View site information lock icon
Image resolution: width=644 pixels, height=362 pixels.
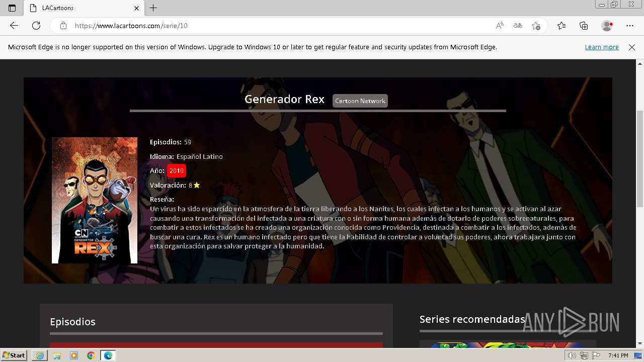pyautogui.click(x=63, y=26)
